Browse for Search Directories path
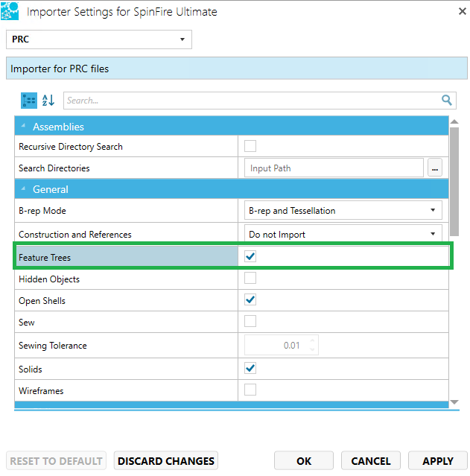This screenshot has height=476, width=470. [435, 168]
